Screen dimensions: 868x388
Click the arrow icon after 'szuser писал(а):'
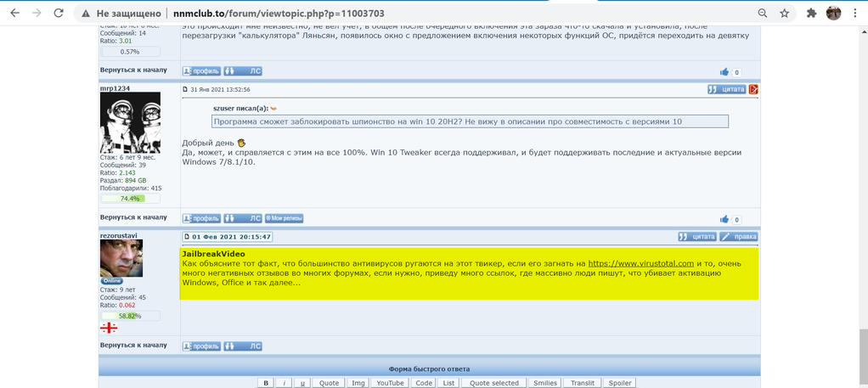pos(273,109)
